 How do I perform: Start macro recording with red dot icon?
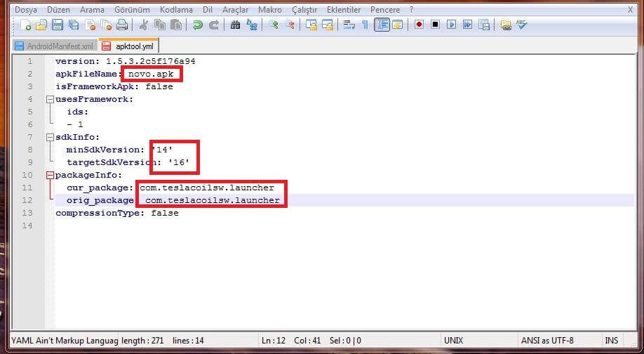419,25
